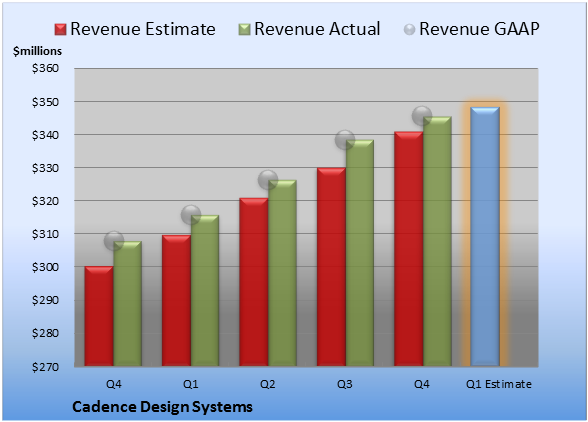Click the '$millions' axis unit label
588x422 pixels.
[x=38, y=51]
